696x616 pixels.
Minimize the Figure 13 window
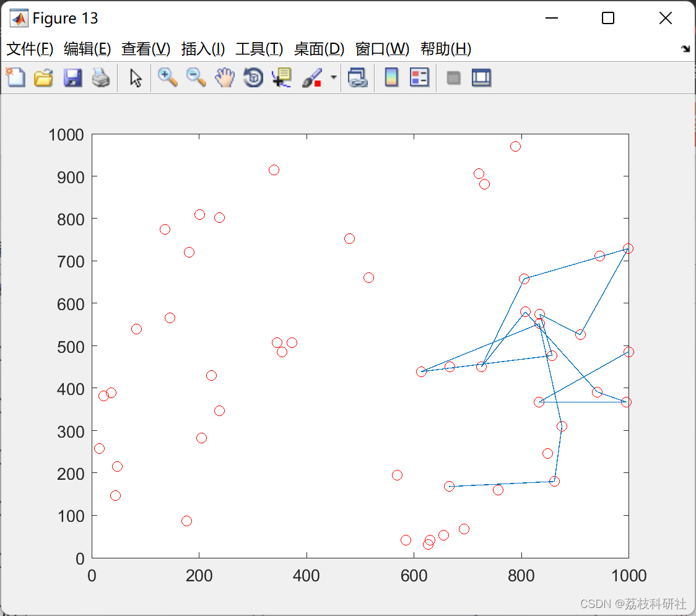(551, 18)
